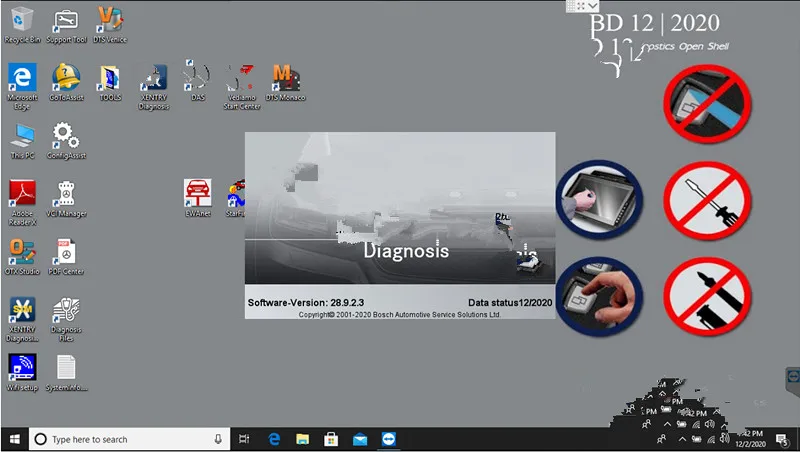The image size is (800, 452).
Task: Open TeamViewer from the taskbar
Action: 388,439
